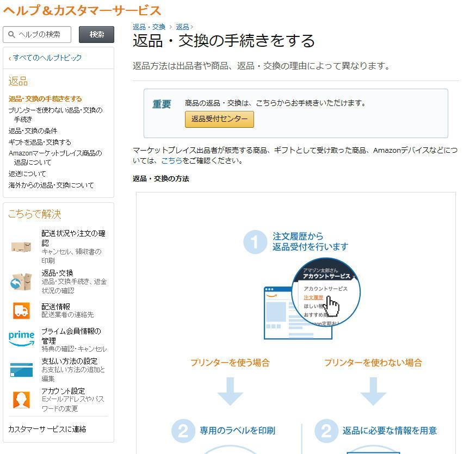Image resolution: width=476 pixels, height=454 pixels.
Task: Open 返送について topic
Action: coord(27,173)
